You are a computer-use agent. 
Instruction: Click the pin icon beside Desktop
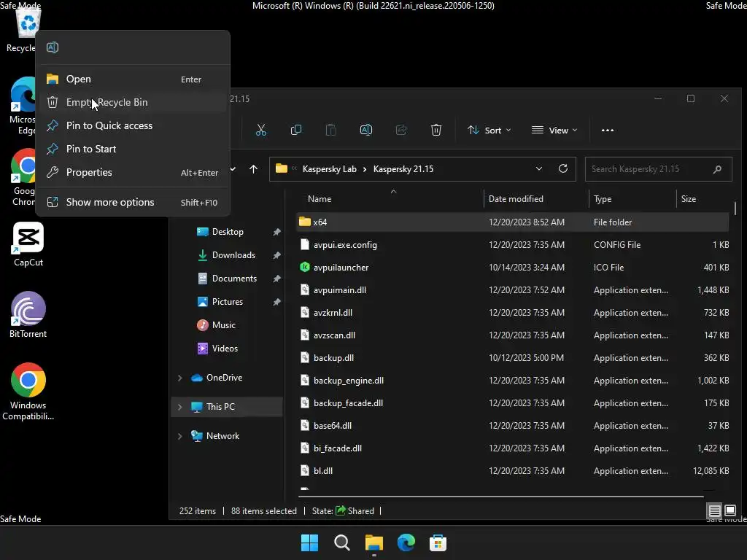[x=276, y=232]
